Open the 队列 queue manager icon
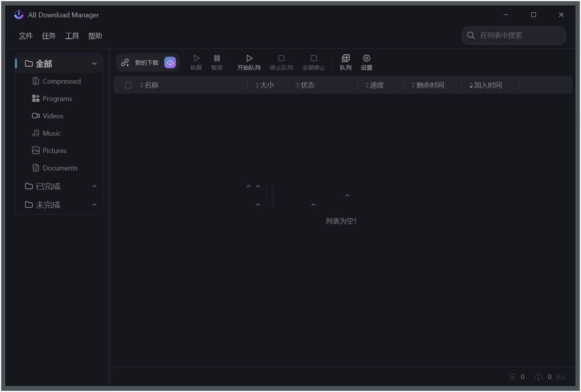This screenshot has width=581, height=392. pyautogui.click(x=345, y=62)
